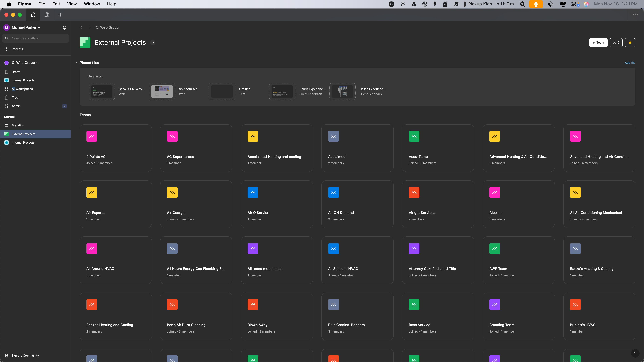Open the View menu
Viewport: 644px width, 362px height.
pos(72,4)
